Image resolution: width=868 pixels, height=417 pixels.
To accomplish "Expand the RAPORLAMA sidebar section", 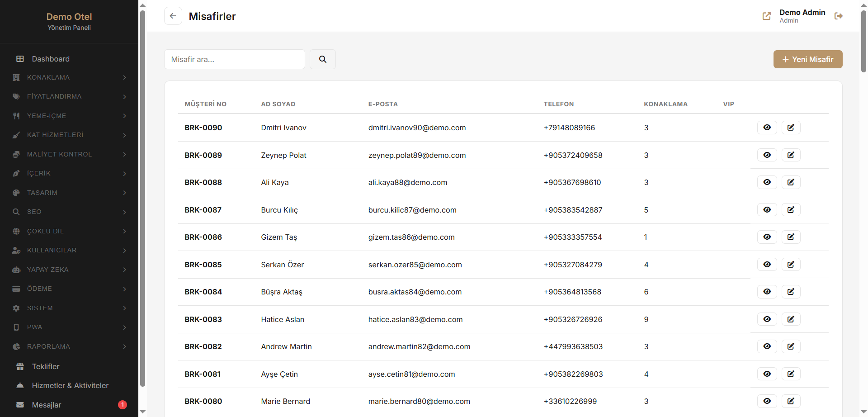I will coord(69,346).
